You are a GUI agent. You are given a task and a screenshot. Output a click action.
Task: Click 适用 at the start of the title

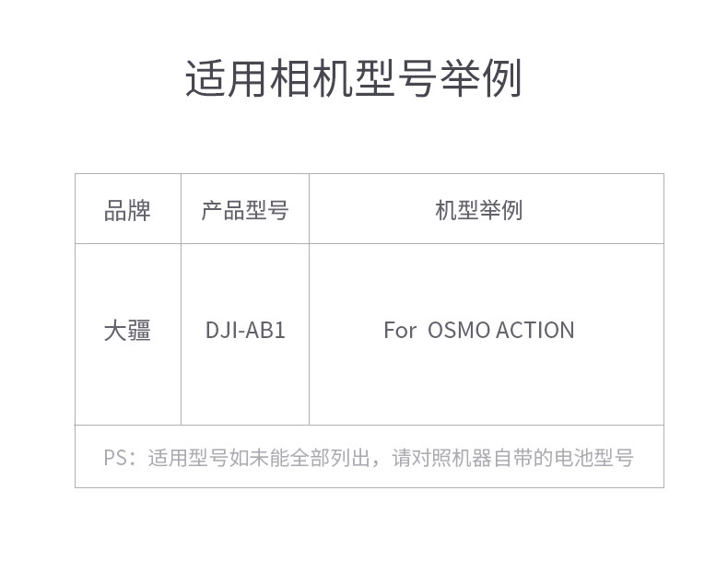pyautogui.click(x=226, y=79)
